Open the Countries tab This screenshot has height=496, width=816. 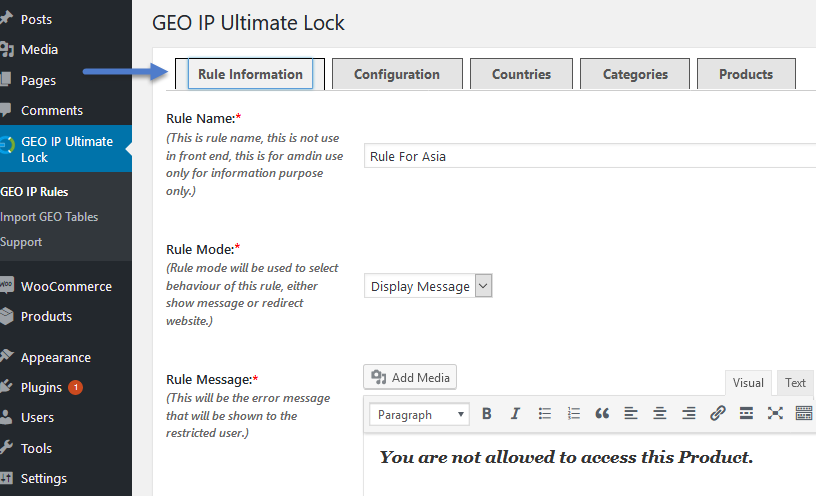(x=521, y=74)
